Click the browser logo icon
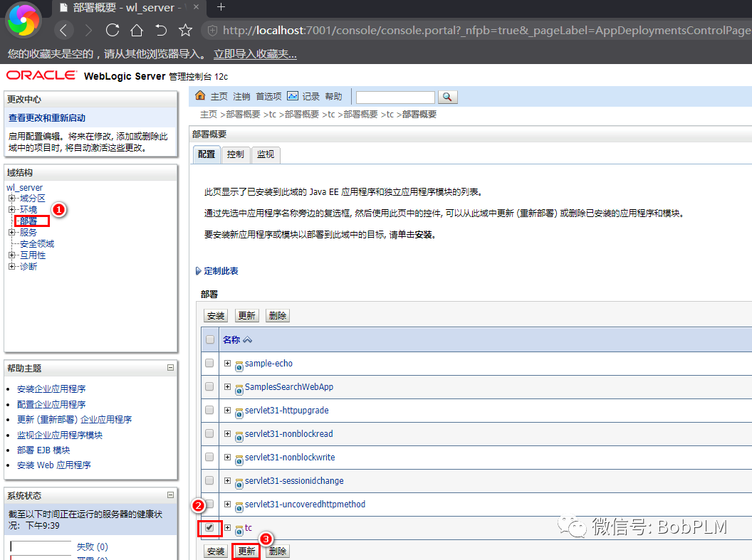Viewport: 752px width, 560px height. pos(23,21)
